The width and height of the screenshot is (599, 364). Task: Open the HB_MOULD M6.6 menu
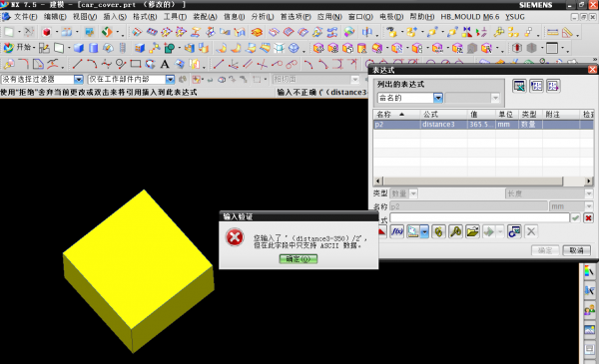click(x=470, y=17)
